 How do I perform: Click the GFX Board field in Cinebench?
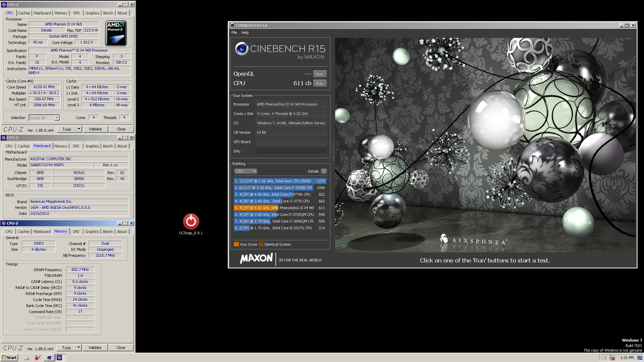291,142
